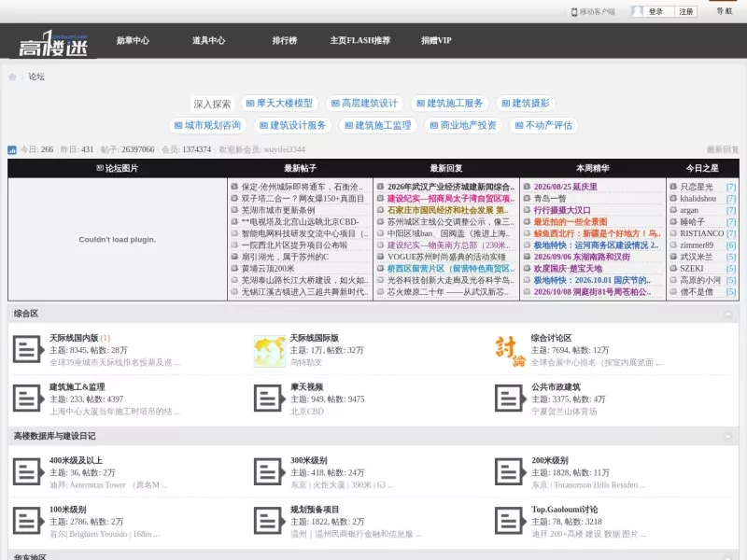Open 道具中心 in the nav bar

click(x=208, y=40)
